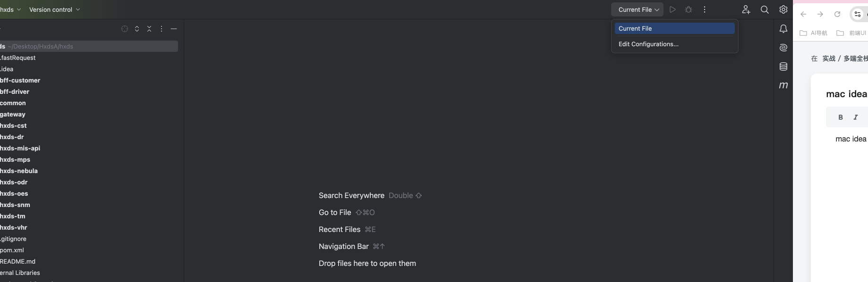Select opened file target icon in Project panel

coord(125,29)
